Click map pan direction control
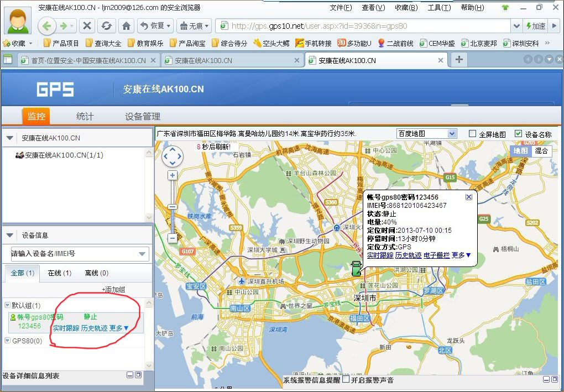564x392 pixels. coord(173,156)
